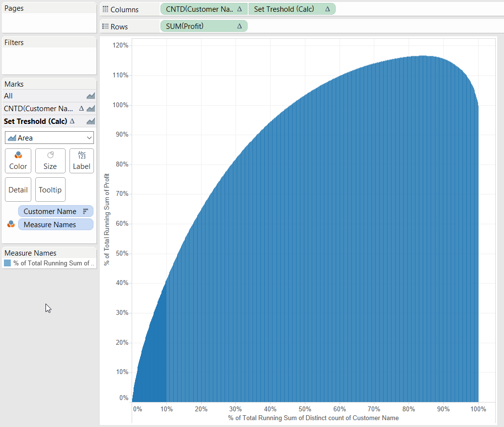Image resolution: width=504 pixels, height=427 pixels.
Task: Click the delta icon on Columns Set Treshold pill
Action: pyautogui.click(x=327, y=9)
